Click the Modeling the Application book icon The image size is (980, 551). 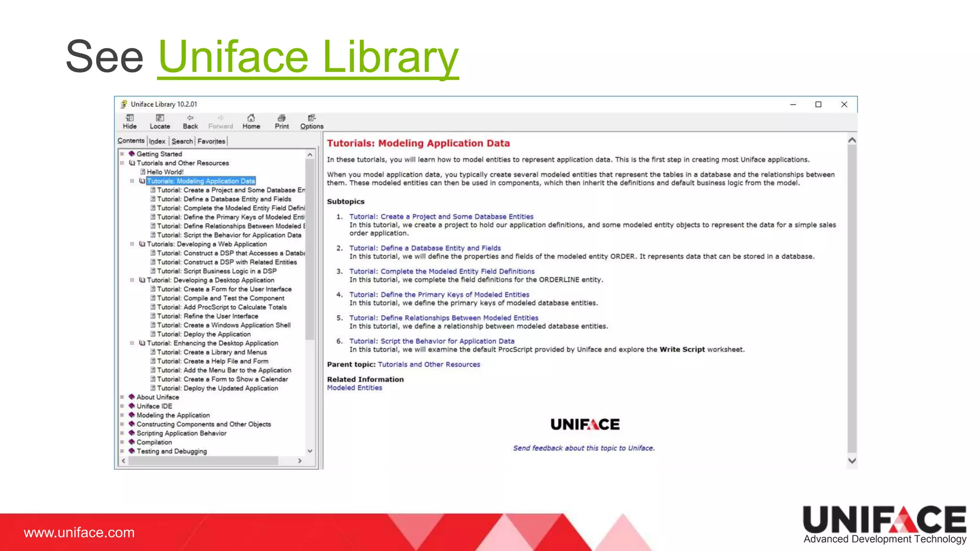[x=132, y=415]
